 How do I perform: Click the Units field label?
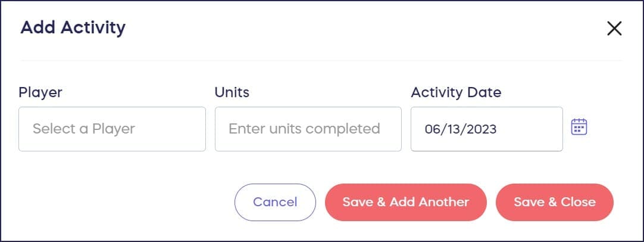pyautogui.click(x=232, y=92)
